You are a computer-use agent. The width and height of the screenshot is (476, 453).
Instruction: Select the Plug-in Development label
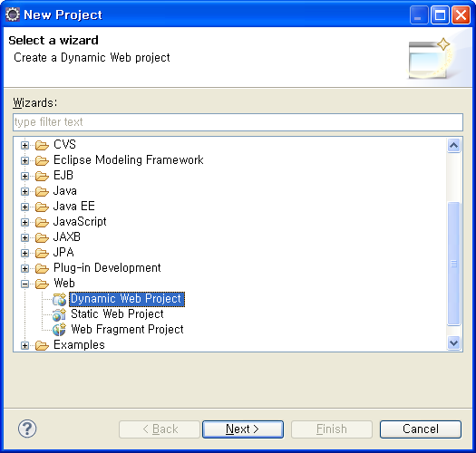point(107,268)
